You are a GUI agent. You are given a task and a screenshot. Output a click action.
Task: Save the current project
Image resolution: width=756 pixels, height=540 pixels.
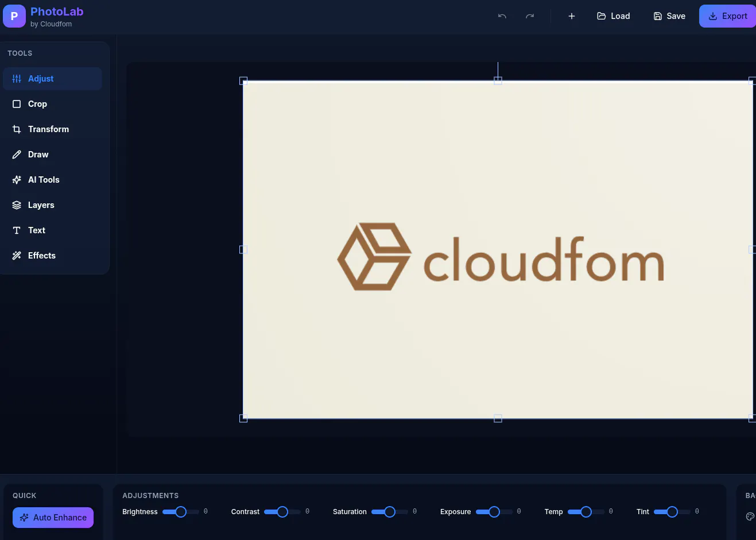669,16
